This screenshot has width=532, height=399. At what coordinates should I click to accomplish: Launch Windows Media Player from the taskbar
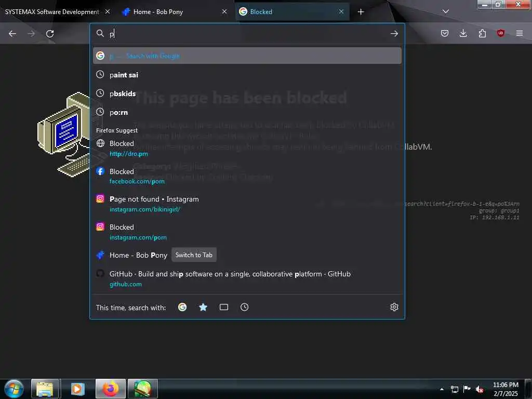(77, 389)
